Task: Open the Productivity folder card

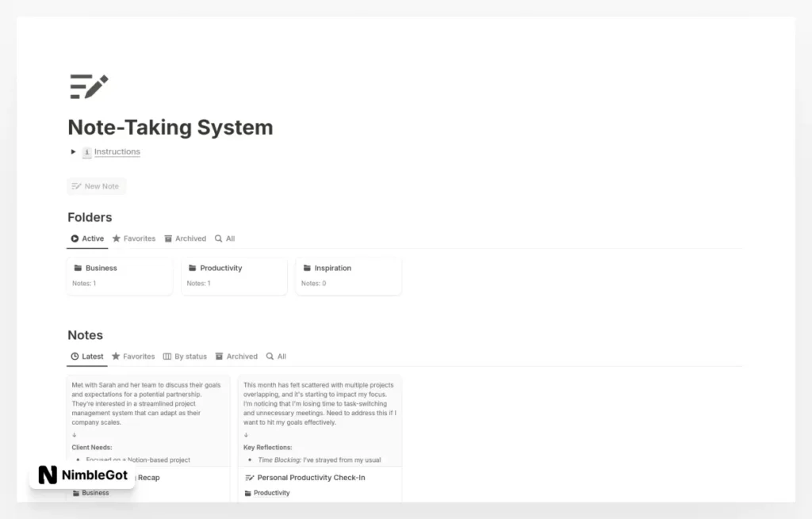Action: [234, 275]
